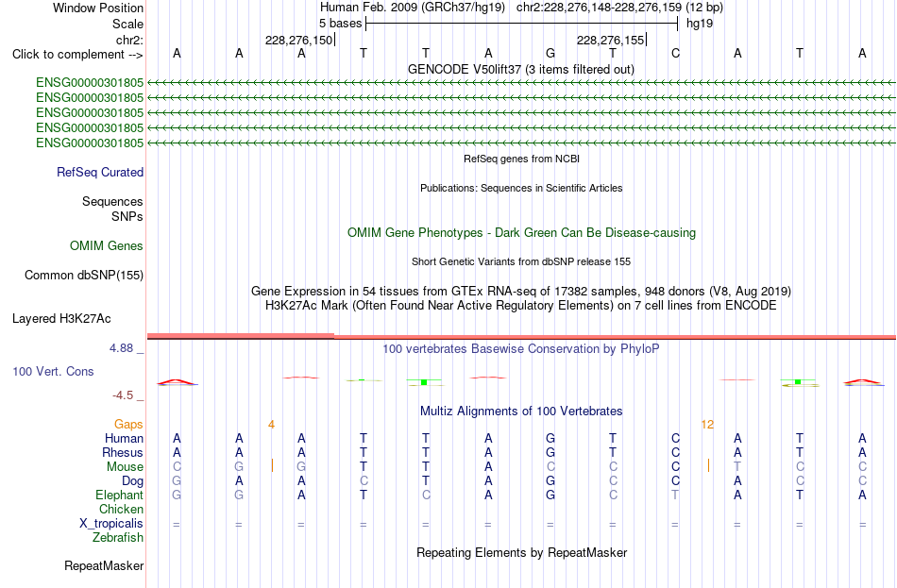Open the RefSeq Curated track label
This screenshot has height=588, width=897.
[x=100, y=172]
